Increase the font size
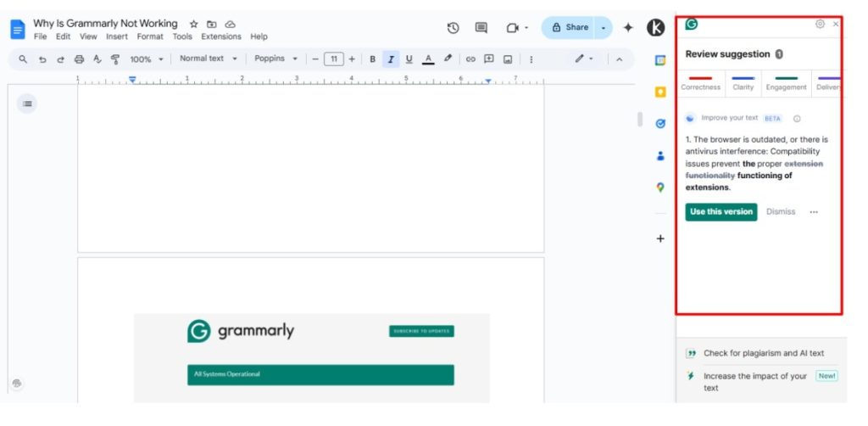Screen dimensions: 868x426 click(352, 59)
